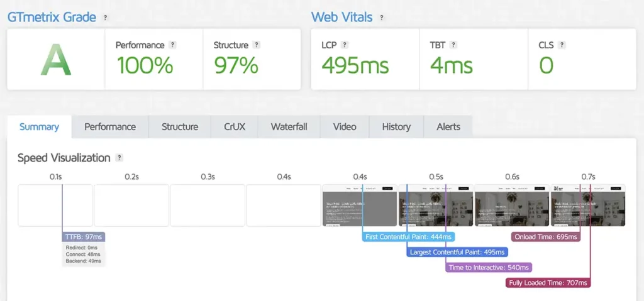The width and height of the screenshot is (644, 301).
Task: Open the Waterfall tab
Action: [x=289, y=127]
